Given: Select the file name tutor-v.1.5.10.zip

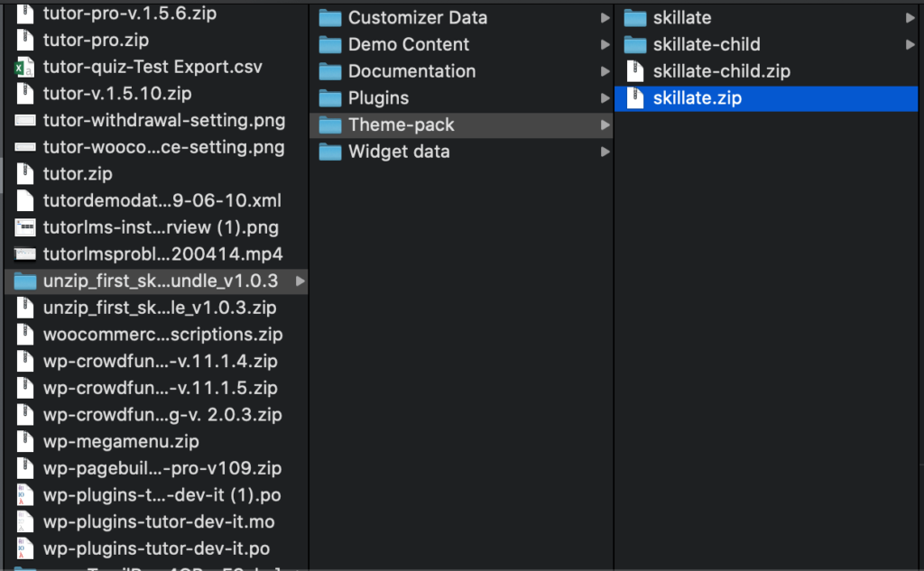Looking at the screenshot, I should pyautogui.click(x=117, y=94).
